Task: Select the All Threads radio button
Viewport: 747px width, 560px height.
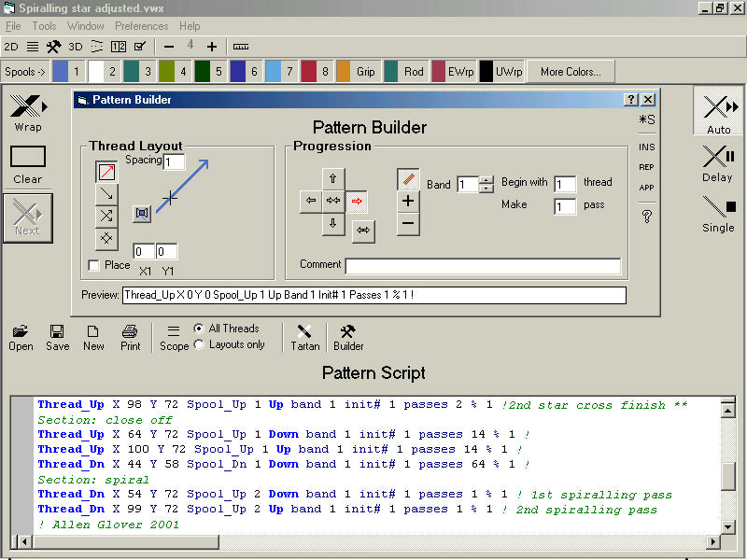Action: click(x=199, y=329)
